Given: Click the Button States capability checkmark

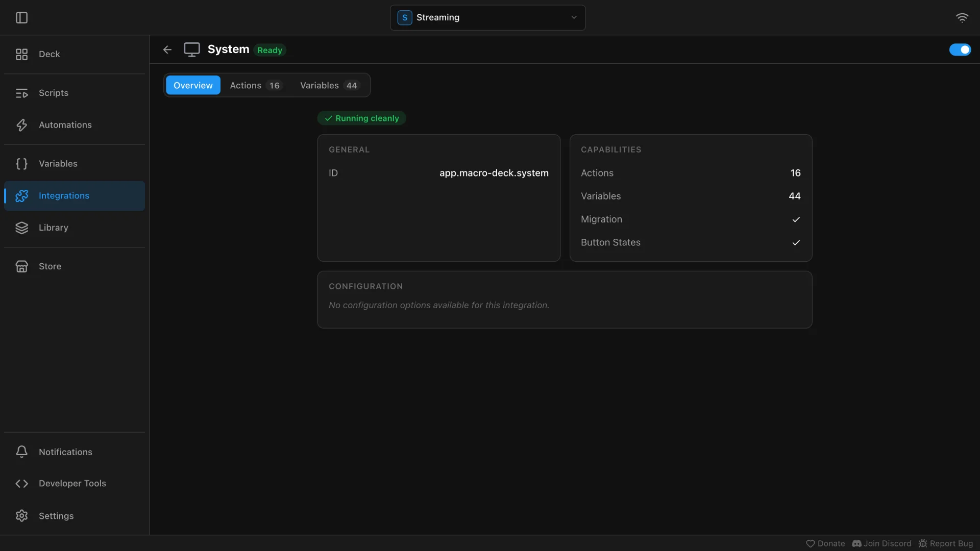Looking at the screenshot, I should point(796,242).
